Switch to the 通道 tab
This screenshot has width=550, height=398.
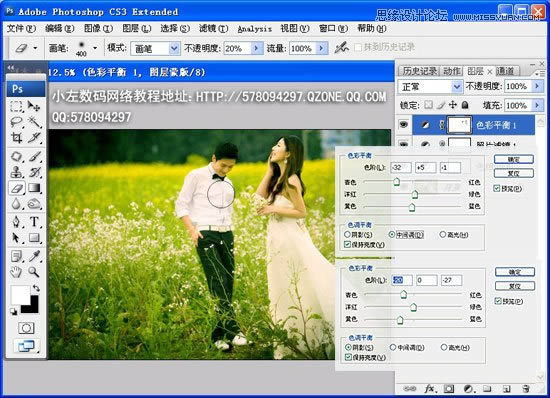point(505,71)
